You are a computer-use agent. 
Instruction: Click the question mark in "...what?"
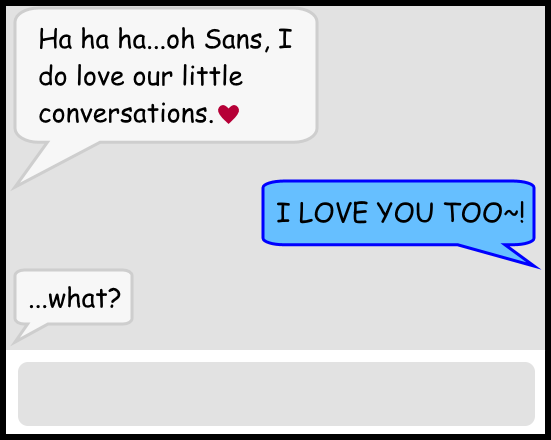113,298
